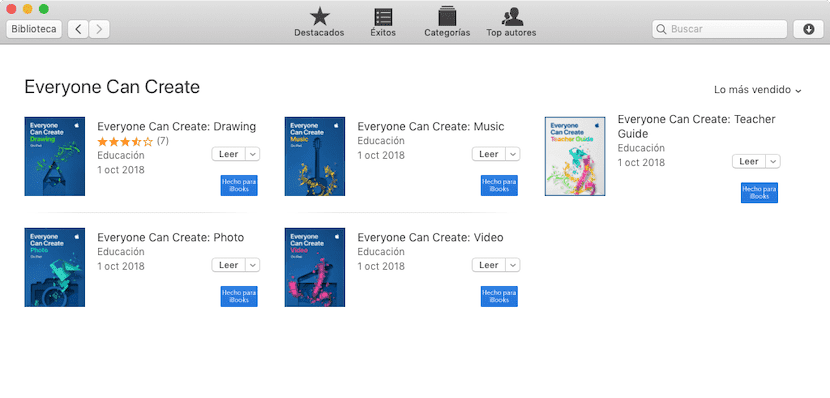Click the yellow minimize window button

pyautogui.click(x=28, y=9)
